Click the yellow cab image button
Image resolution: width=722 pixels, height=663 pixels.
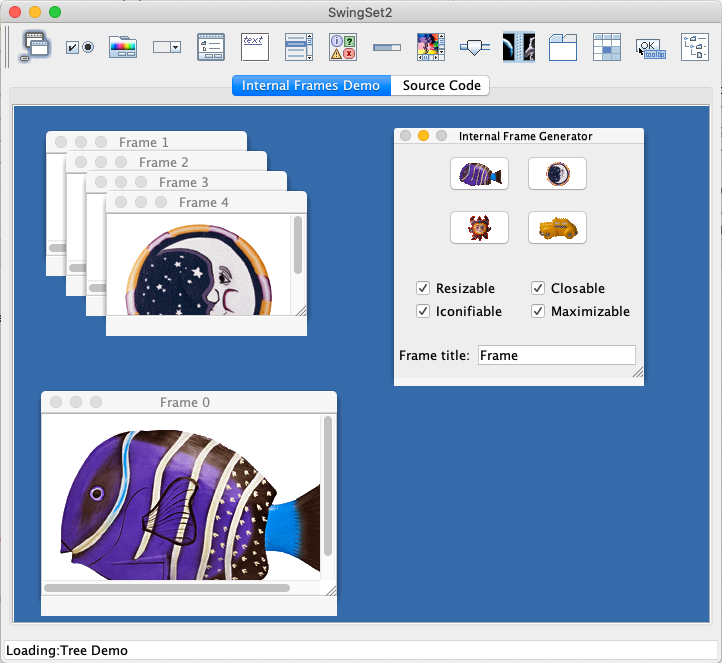557,228
